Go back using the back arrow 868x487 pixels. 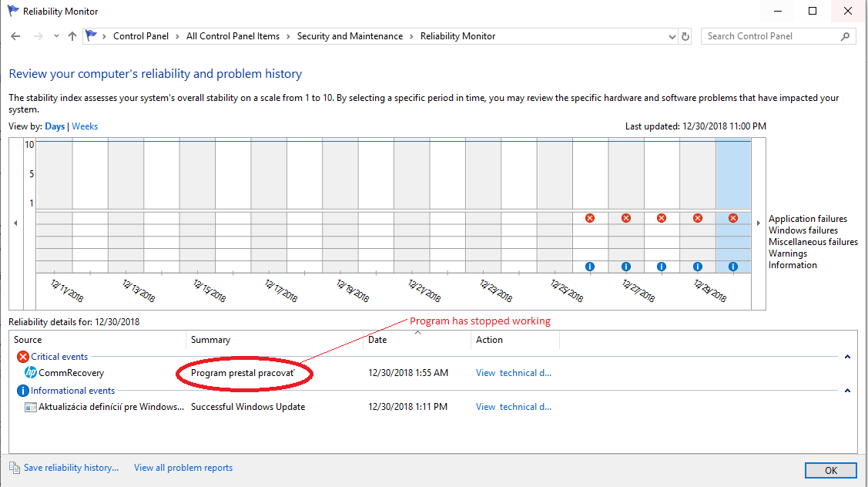point(16,36)
